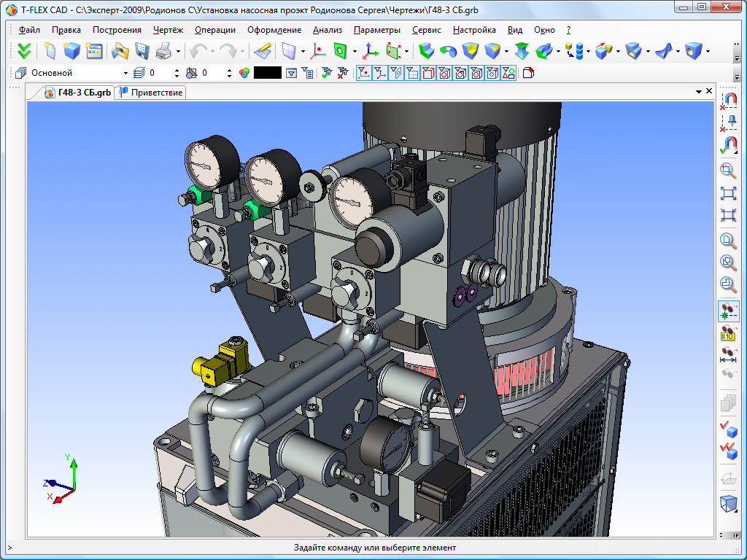The image size is (747, 560).
Task: Open the Основной layer dropdown
Action: click(125, 73)
